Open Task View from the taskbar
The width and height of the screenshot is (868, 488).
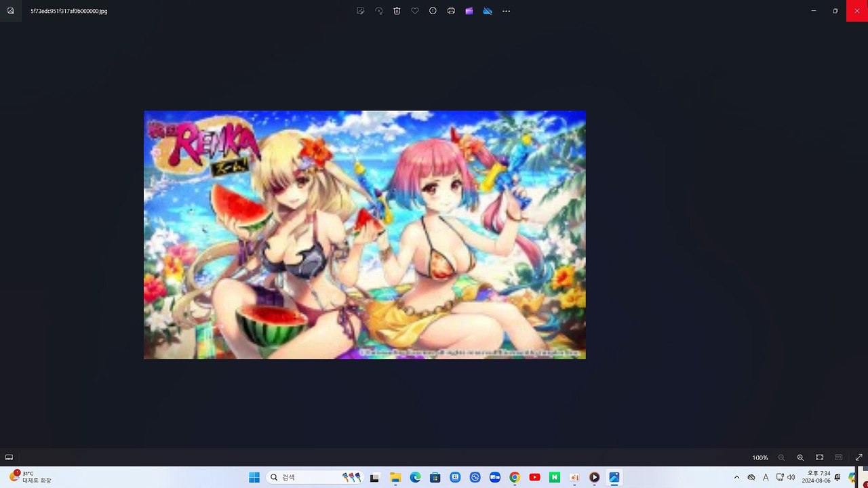click(375, 477)
